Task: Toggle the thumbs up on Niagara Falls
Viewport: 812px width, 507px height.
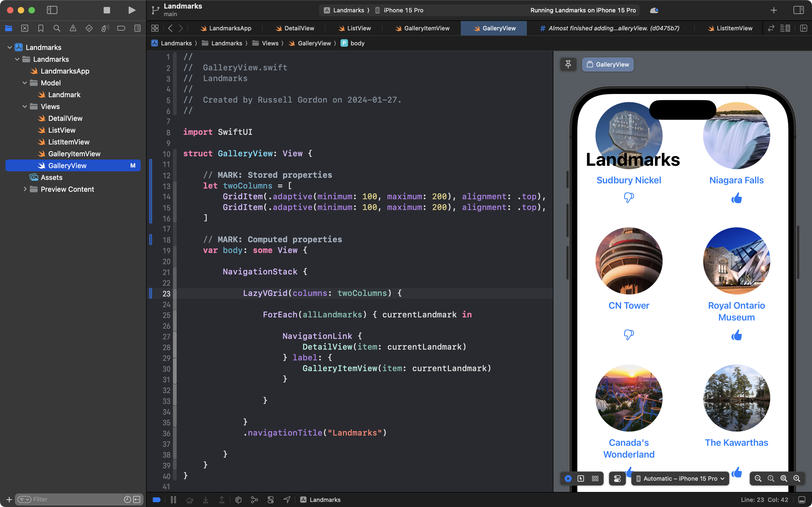Action: (x=737, y=198)
